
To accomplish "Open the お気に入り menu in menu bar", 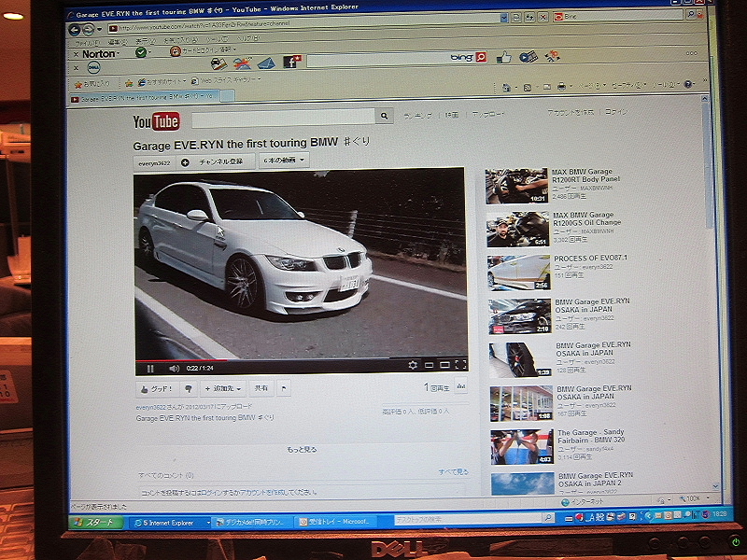I will 180,40.
